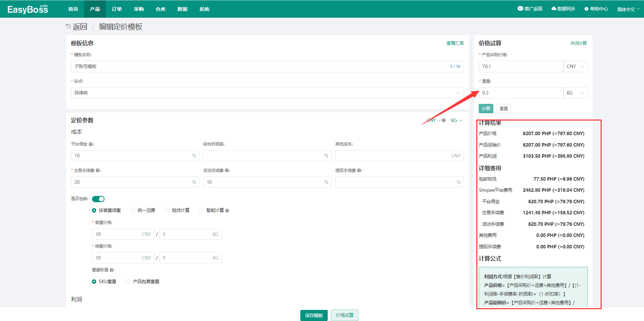Viewport: 644px width, 321px height.
Task: Click 查看汇率 link
Action: (455, 43)
